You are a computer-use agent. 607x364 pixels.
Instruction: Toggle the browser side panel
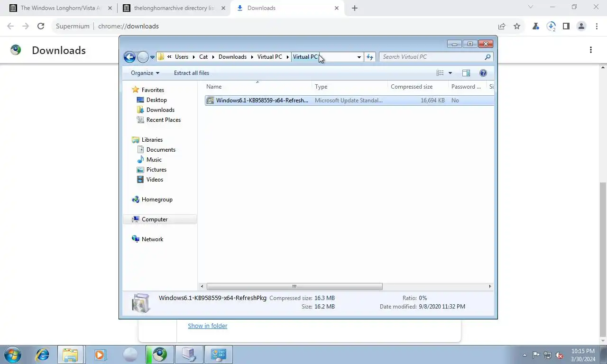click(x=566, y=27)
